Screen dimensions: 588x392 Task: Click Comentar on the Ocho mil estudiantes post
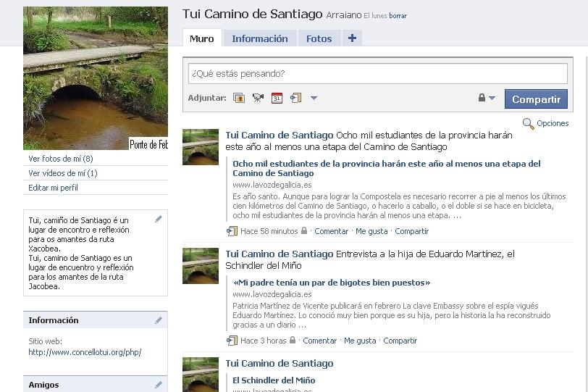click(332, 231)
